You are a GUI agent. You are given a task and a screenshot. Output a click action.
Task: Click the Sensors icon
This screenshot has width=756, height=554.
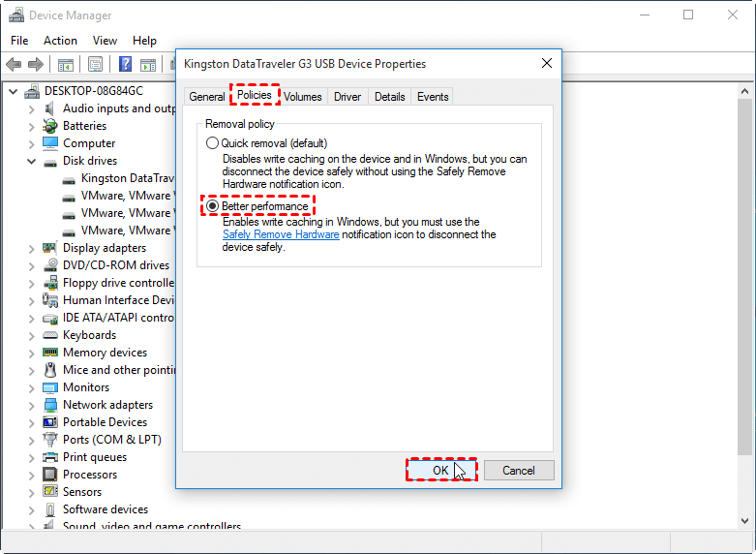pos(50,492)
